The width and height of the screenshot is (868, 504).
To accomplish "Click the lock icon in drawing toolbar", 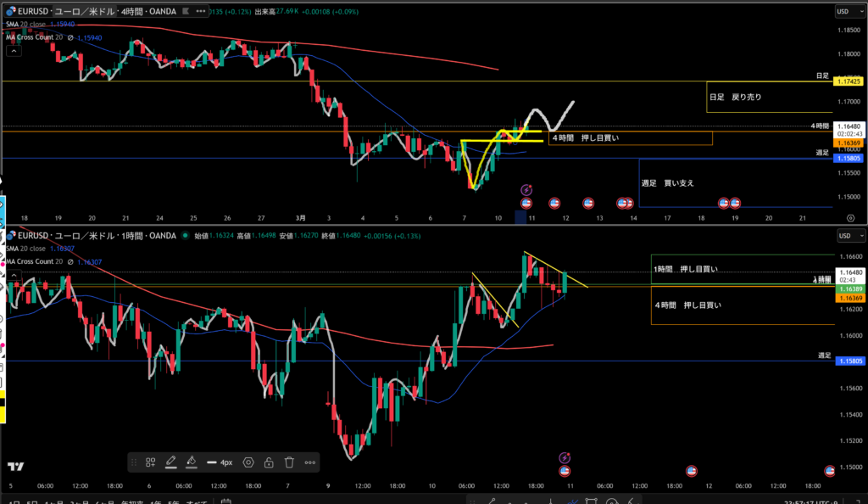I will (x=269, y=462).
